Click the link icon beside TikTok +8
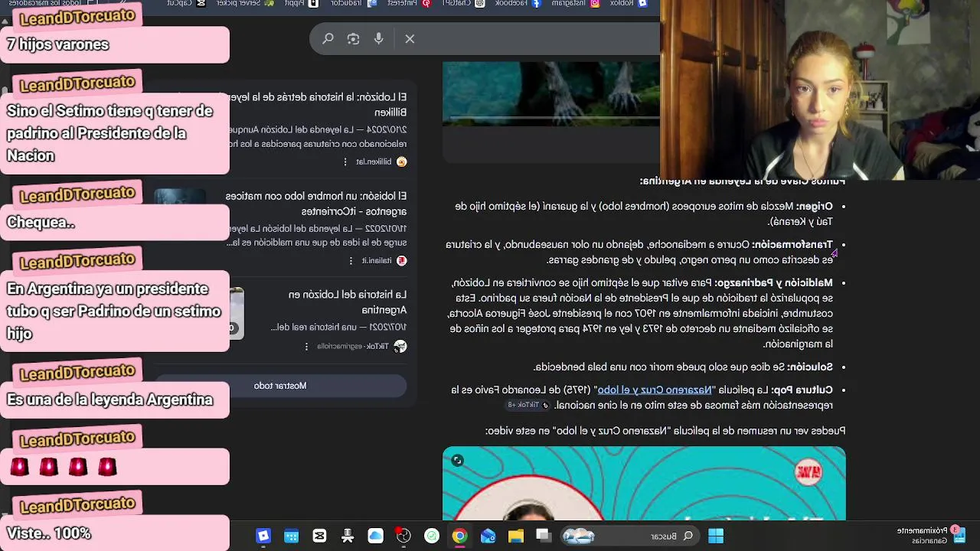The height and width of the screenshot is (551, 980). (546, 405)
